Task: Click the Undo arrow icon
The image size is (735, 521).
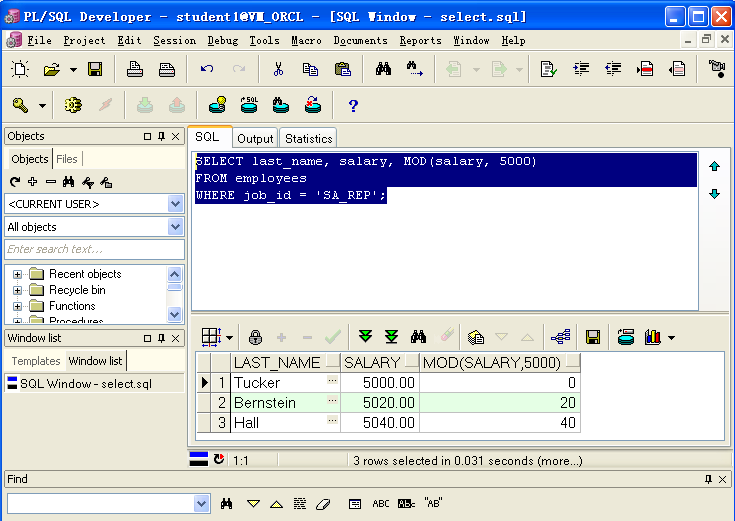Action: click(207, 69)
